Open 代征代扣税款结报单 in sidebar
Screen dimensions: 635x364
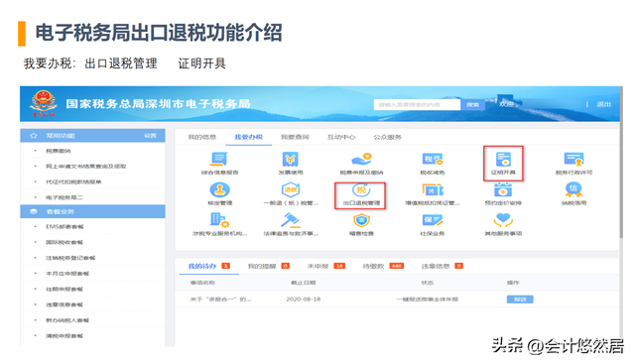tap(73, 182)
